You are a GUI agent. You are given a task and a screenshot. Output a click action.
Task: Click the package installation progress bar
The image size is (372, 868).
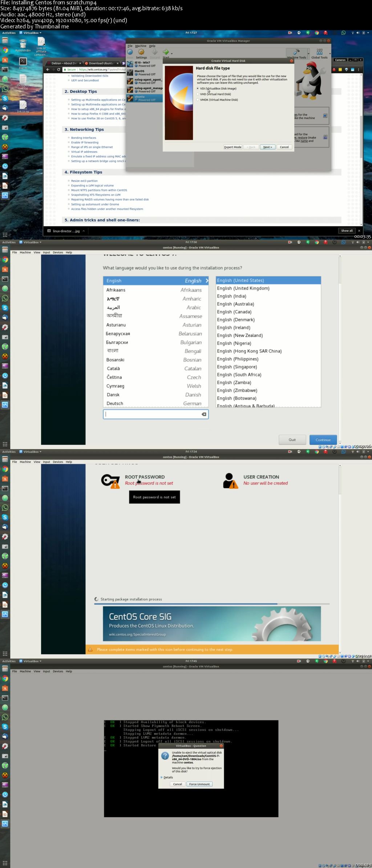(212, 604)
